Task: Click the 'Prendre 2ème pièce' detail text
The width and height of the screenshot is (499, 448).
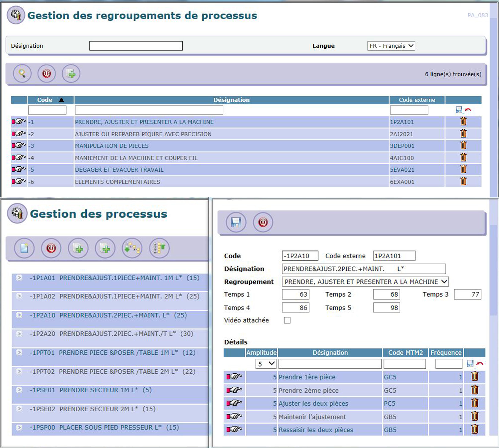Action: pyautogui.click(x=308, y=390)
